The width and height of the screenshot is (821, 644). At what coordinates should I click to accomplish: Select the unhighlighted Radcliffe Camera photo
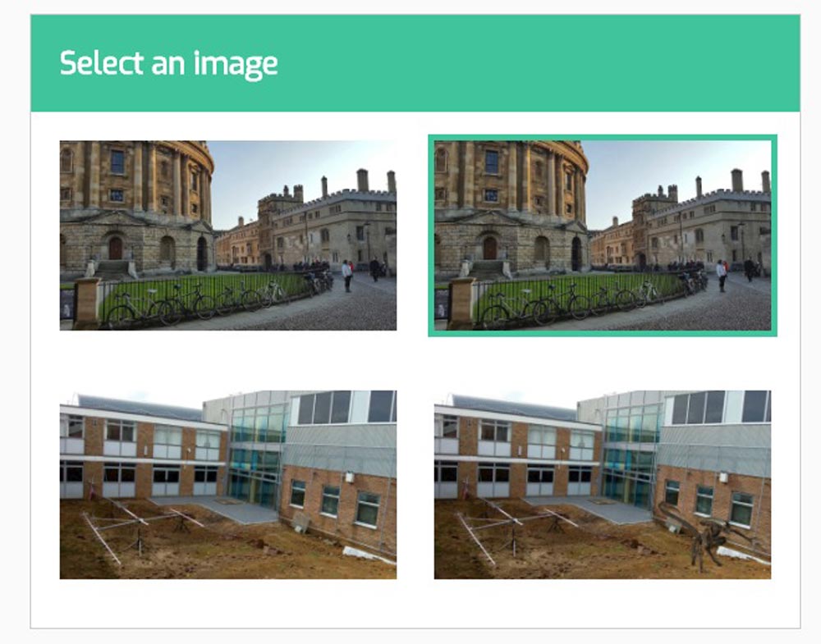[x=227, y=235]
